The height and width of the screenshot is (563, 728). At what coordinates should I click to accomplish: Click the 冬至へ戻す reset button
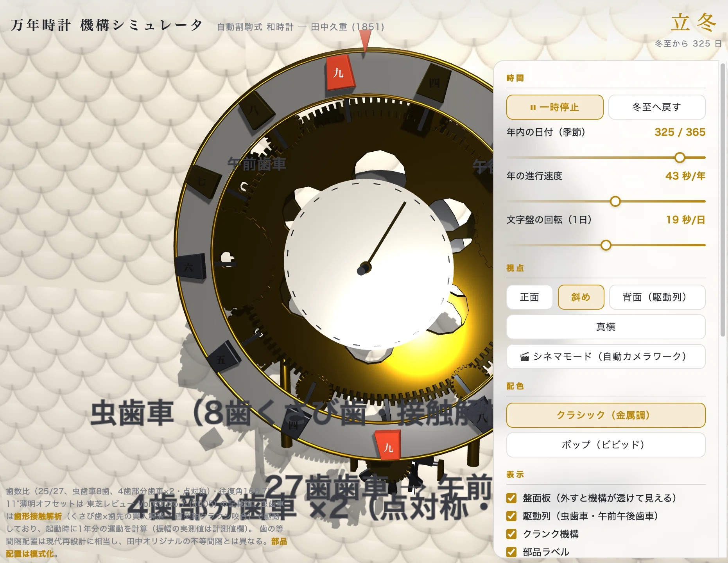(x=657, y=107)
